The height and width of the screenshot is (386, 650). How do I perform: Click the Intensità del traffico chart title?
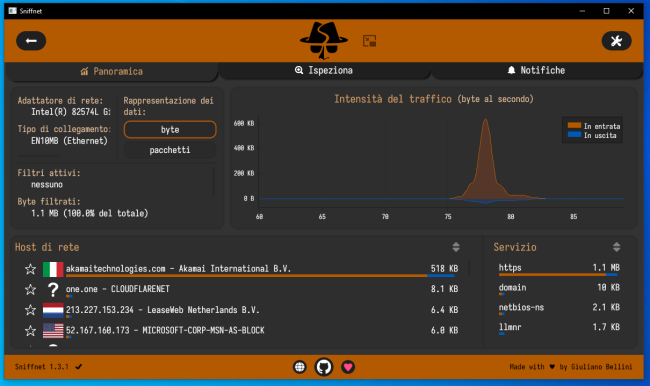click(434, 99)
